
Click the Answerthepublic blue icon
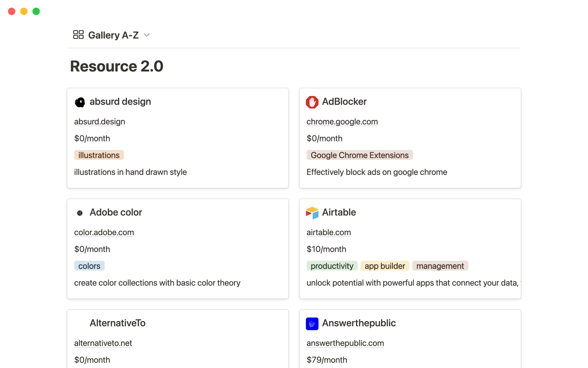click(312, 324)
